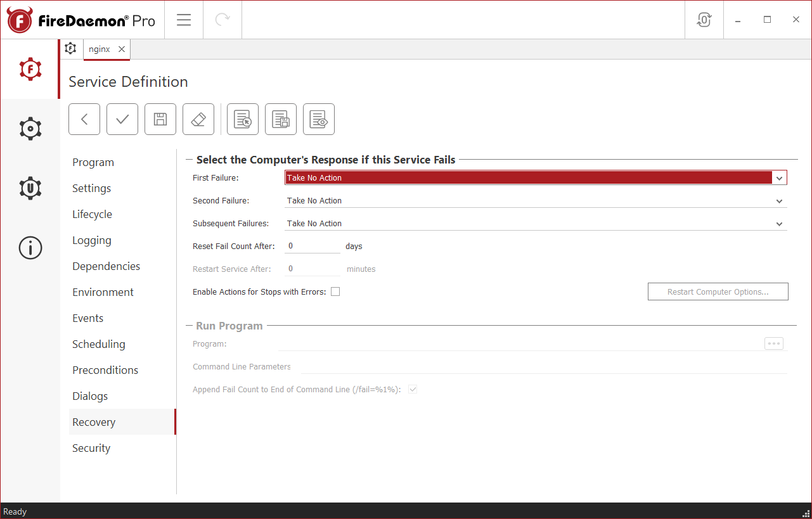
Task: Switch to the nginx tab
Action: tap(100, 49)
